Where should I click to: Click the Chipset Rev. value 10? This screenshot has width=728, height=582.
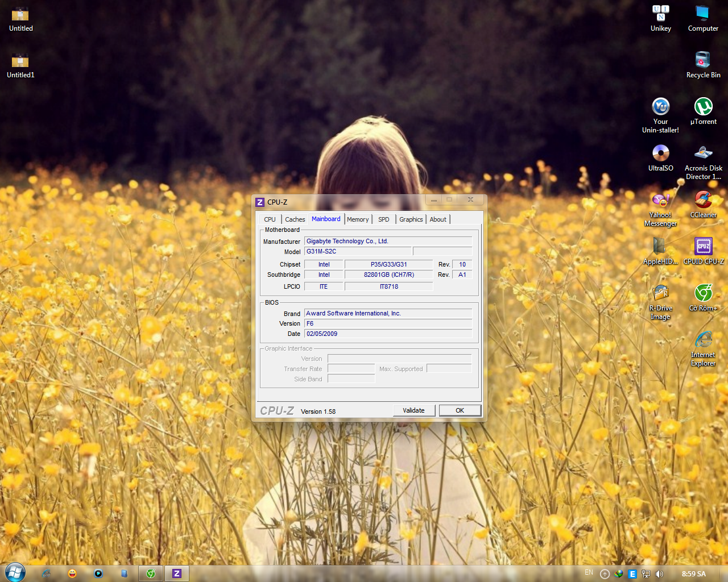point(462,264)
